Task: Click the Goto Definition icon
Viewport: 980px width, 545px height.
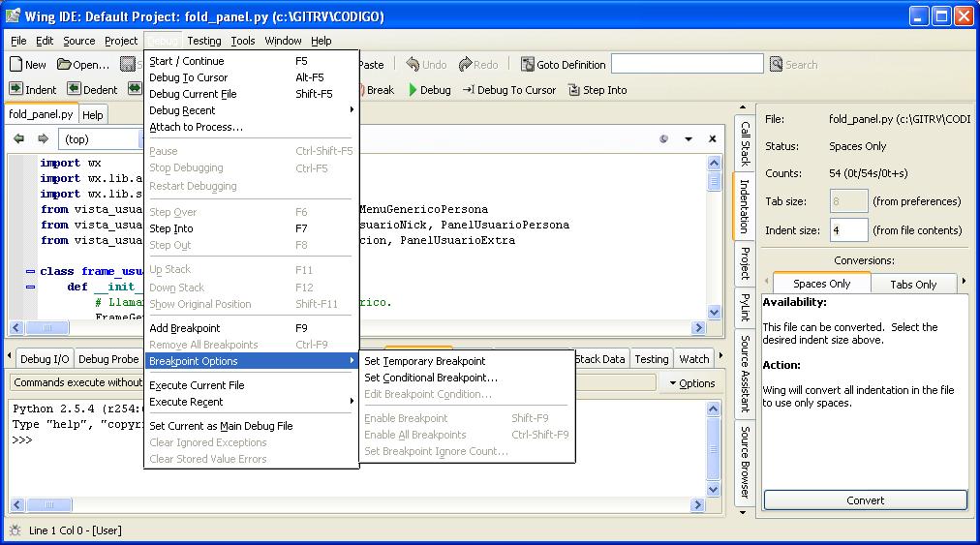Action: point(528,65)
